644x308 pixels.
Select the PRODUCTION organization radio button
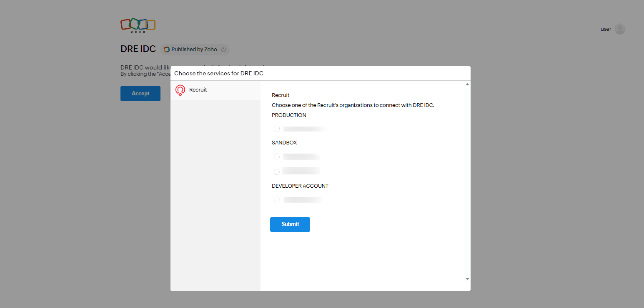click(277, 129)
